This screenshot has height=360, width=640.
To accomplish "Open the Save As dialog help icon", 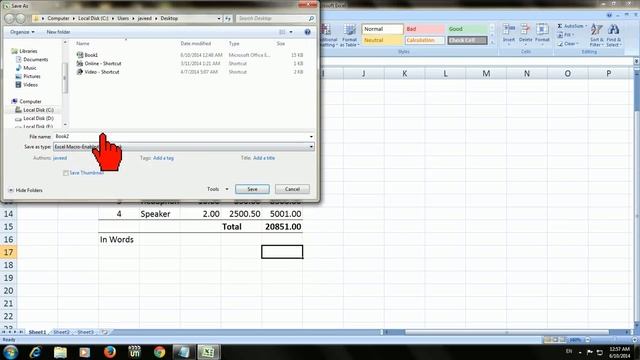I will tap(307, 32).
